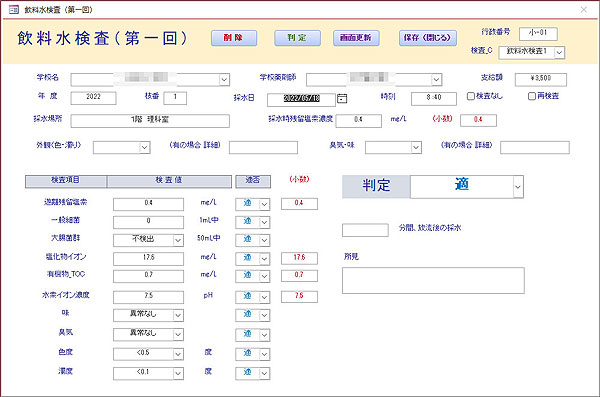Open the 濁度 value dropdown
This screenshot has width=600, height=397.
click(x=178, y=373)
